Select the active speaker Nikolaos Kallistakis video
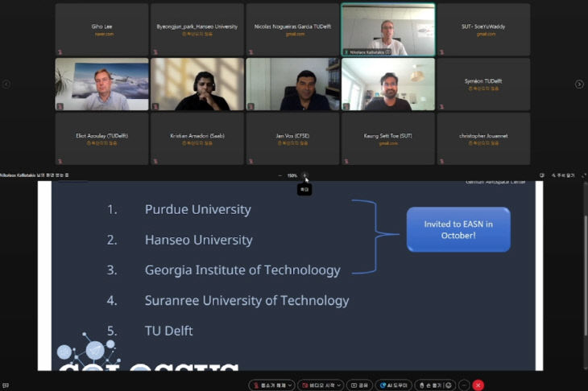 pyautogui.click(x=388, y=30)
